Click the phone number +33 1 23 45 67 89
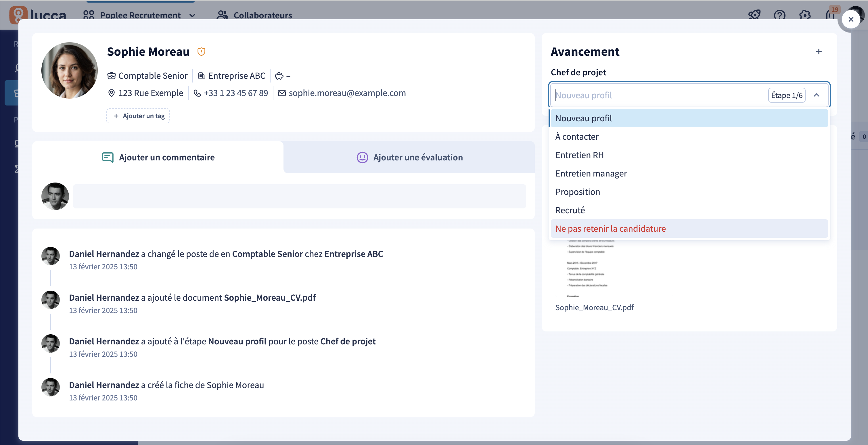The width and height of the screenshot is (868, 445). 235,93
